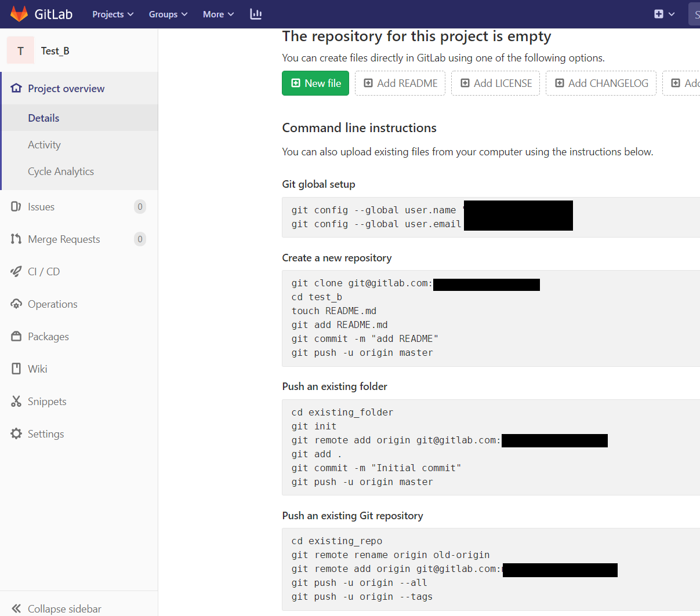The image size is (700, 616).
Task: Click the Collapse sidebar double-chevron icon
Action: pos(16,608)
